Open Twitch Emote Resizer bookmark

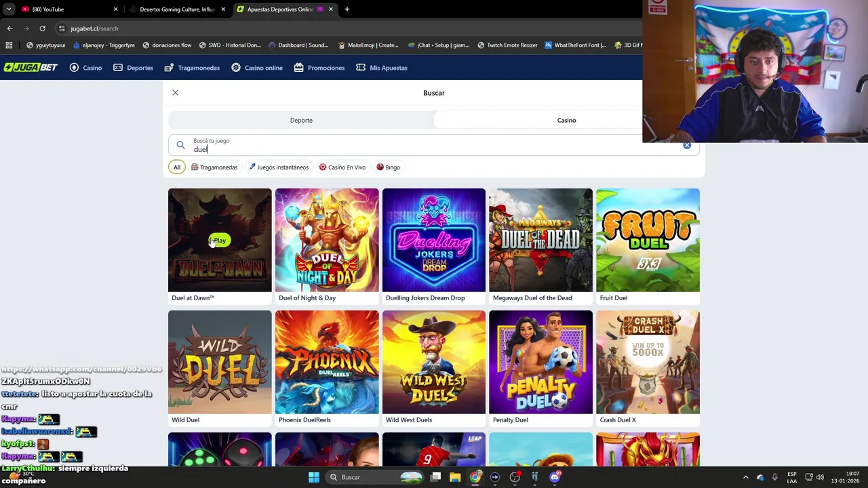(x=507, y=45)
